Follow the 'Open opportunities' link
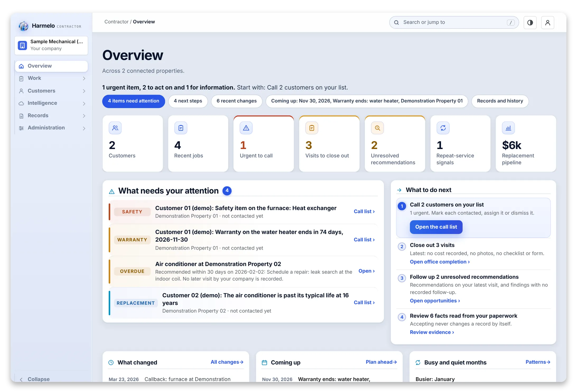The width and height of the screenshot is (577, 392). coord(435,301)
